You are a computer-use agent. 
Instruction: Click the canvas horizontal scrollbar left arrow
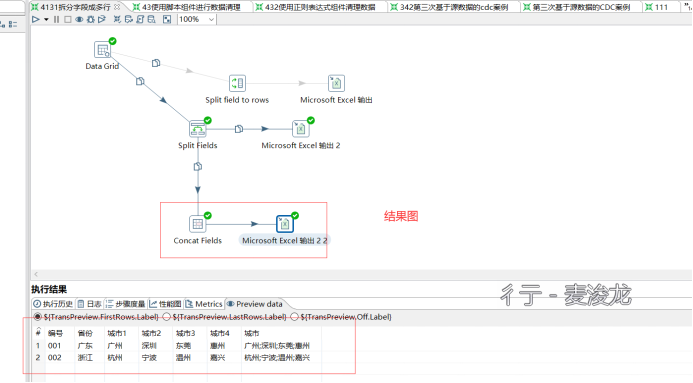coord(36,274)
